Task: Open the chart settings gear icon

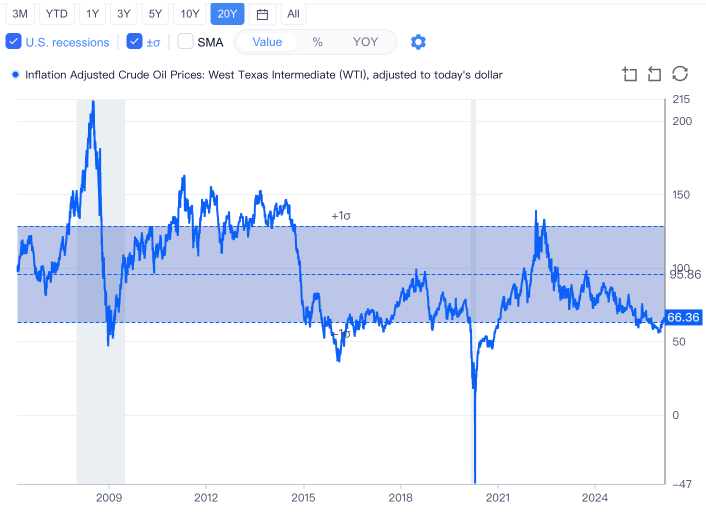Action: tap(418, 42)
